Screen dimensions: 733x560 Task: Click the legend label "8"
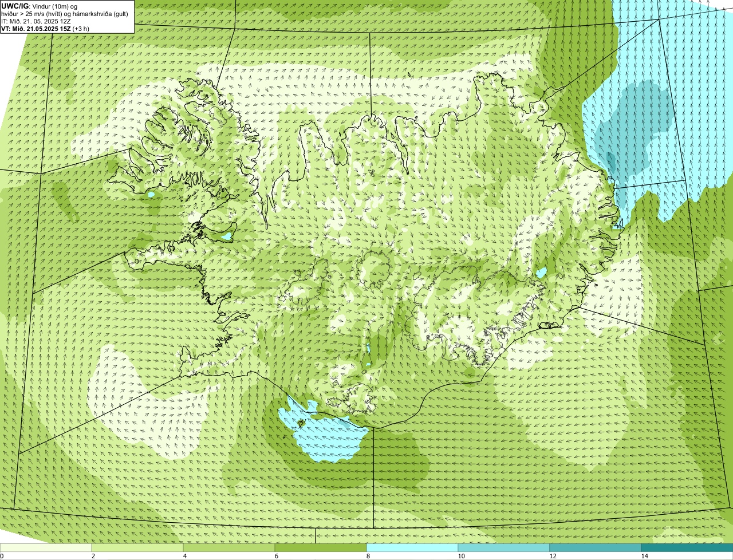click(368, 556)
